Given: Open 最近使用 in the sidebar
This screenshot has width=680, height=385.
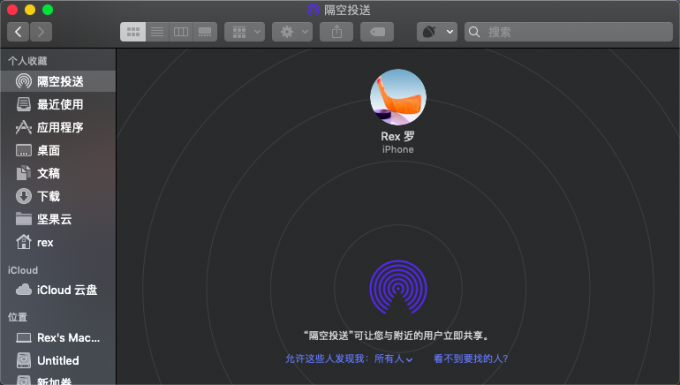Looking at the screenshot, I should tap(58, 104).
